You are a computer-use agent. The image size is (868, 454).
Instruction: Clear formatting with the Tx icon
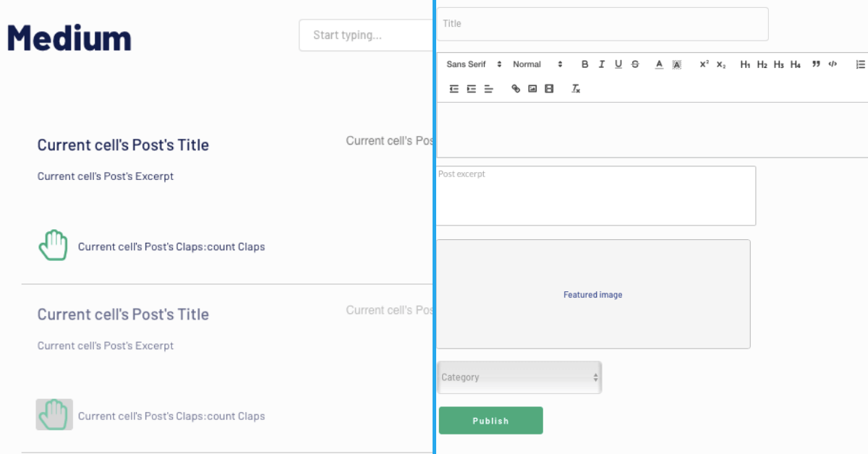pos(576,88)
